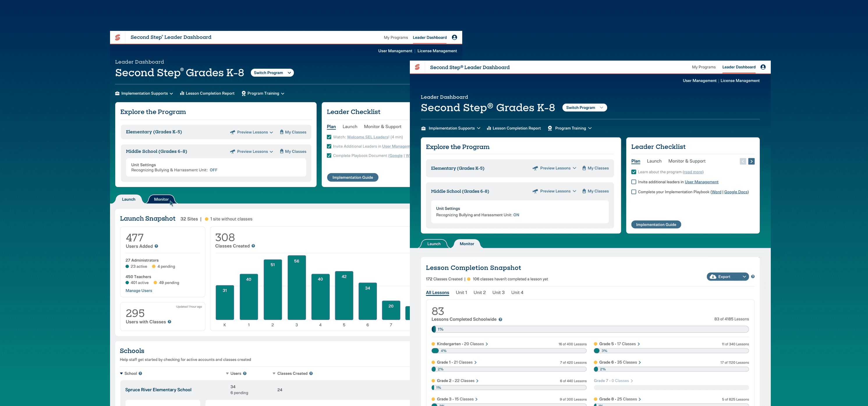Click Middle School My Classes backpack icon in right window
Viewport: 868px width, 406px height.
pyautogui.click(x=584, y=191)
